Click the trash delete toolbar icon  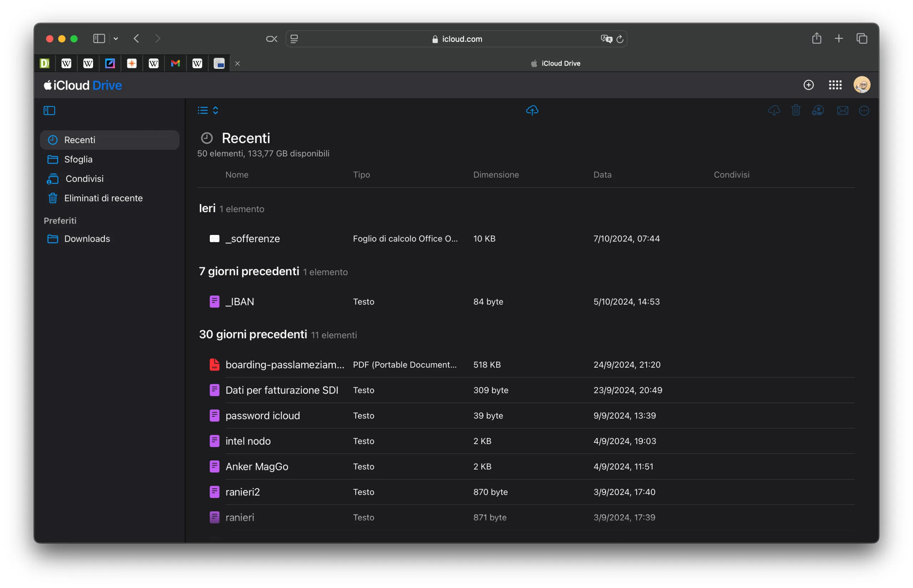click(x=796, y=111)
